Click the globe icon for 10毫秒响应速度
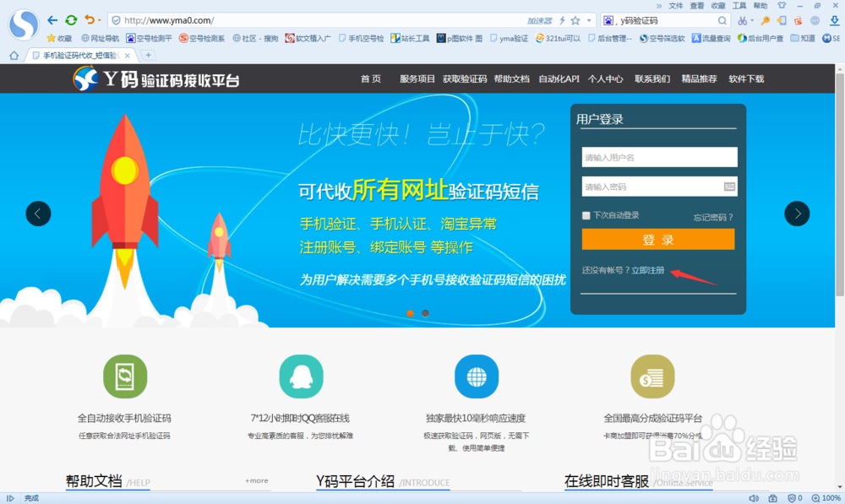The height and width of the screenshot is (504, 845). tap(477, 377)
